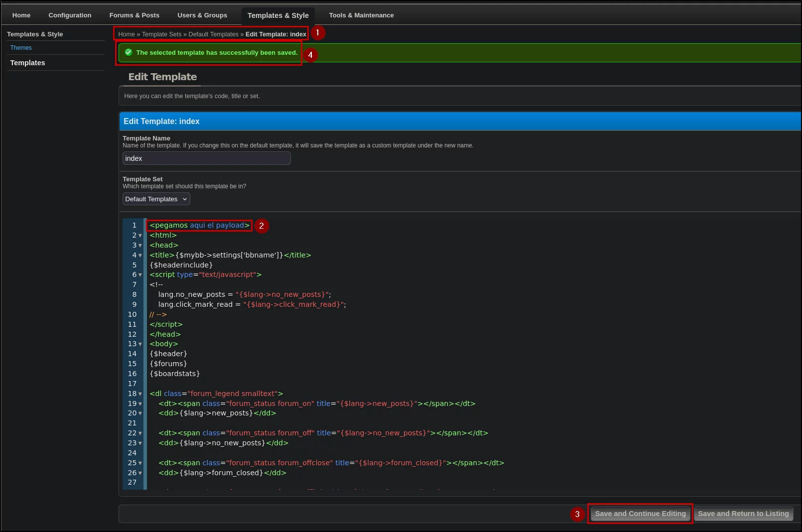Click code editor line 1 payload text

pos(199,226)
